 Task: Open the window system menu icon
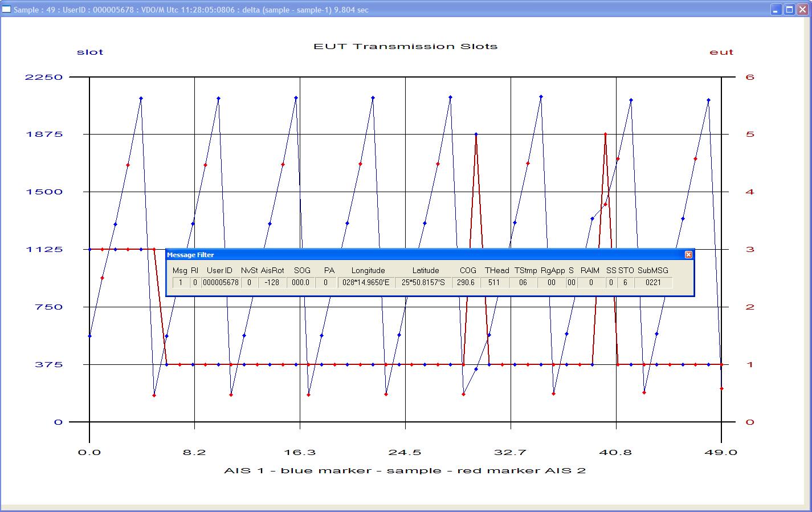click(6, 10)
